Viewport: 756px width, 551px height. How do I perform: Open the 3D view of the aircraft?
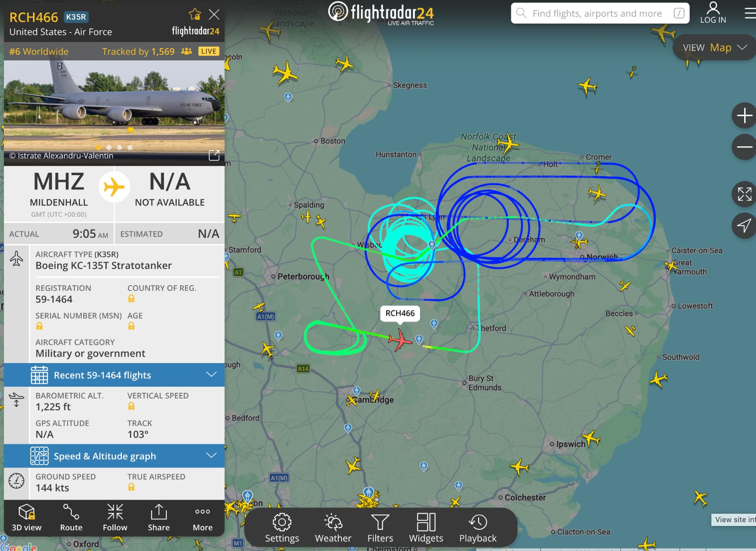pos(26,517)
